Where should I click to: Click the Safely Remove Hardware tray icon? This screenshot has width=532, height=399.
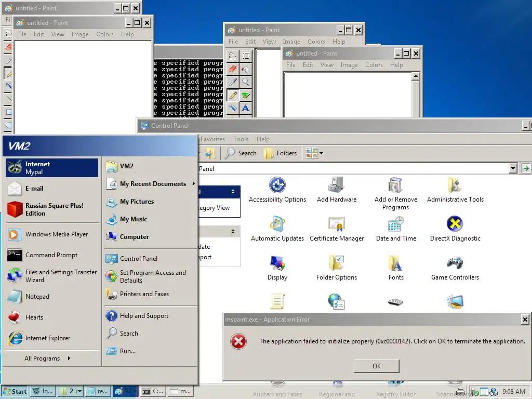click(474, 392)
